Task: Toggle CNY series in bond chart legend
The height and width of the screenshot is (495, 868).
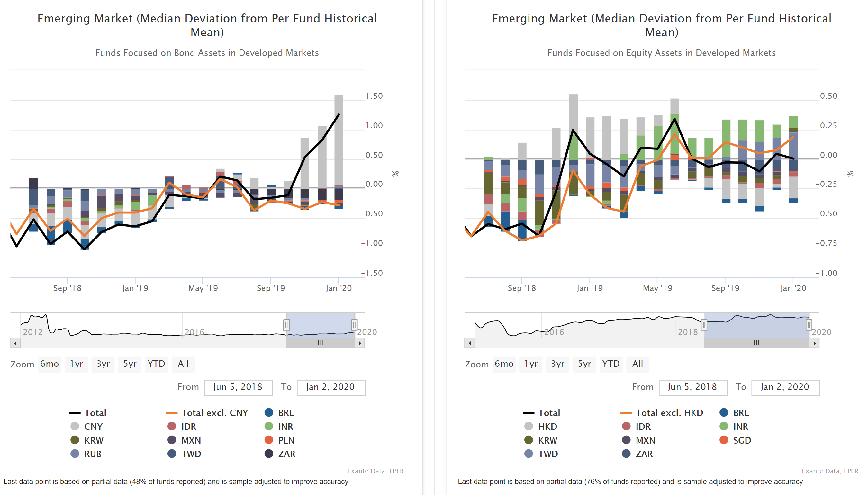Action: pyautogui.click(x=93, y=426)
